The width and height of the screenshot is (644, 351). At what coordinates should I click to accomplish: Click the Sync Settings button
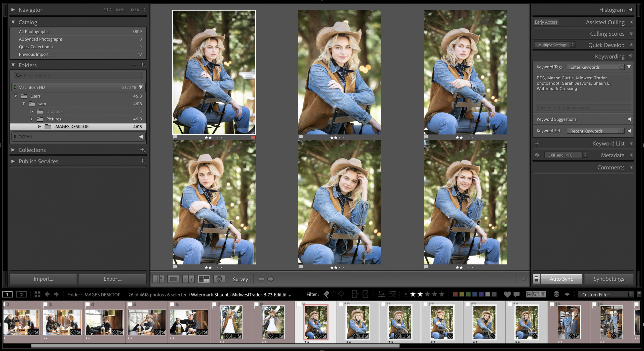(x=609, y=279)
